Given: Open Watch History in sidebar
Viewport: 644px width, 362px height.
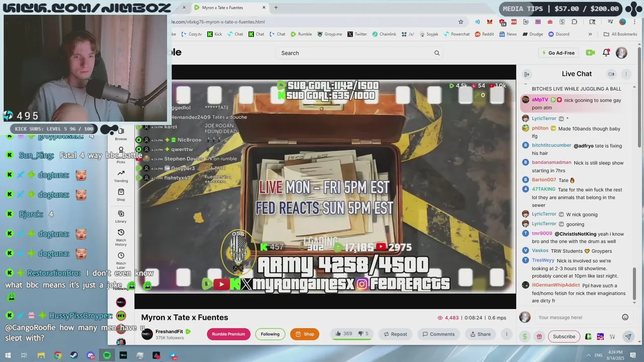Looking at the screenshot, I should click(x=121, y=237).
